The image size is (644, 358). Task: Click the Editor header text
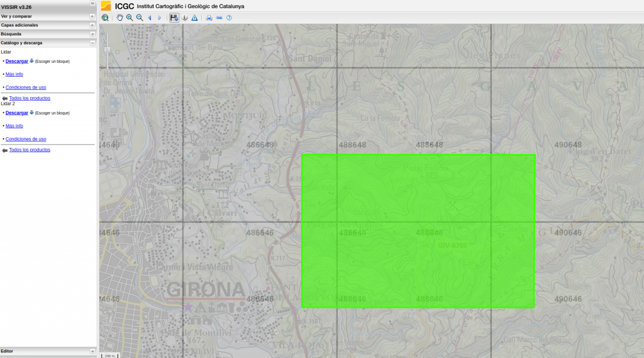coord(7,352)
